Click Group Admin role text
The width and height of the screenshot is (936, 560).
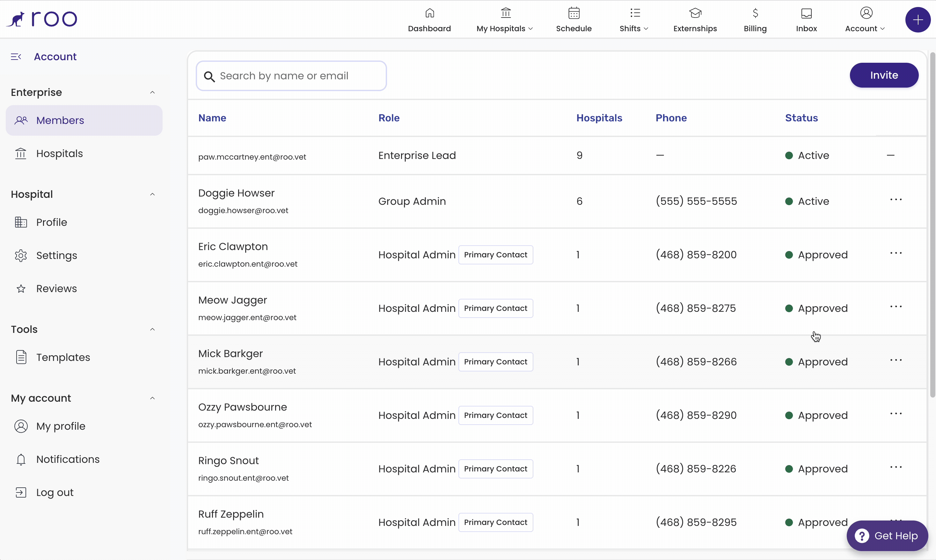[412, 201]
